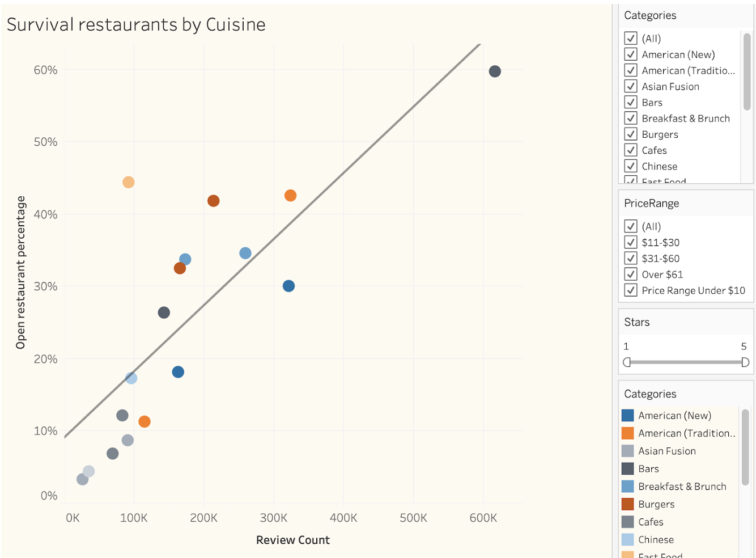This screenshot has width=756, height=558.
Task: Click the 'Stars' filter header
Action: tap(637, 322)
